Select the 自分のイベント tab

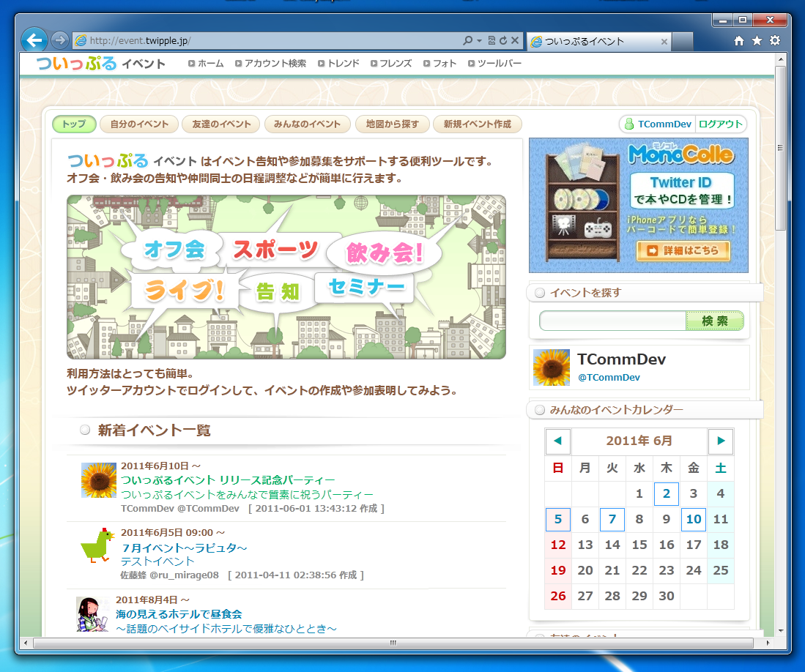point(139,124)
